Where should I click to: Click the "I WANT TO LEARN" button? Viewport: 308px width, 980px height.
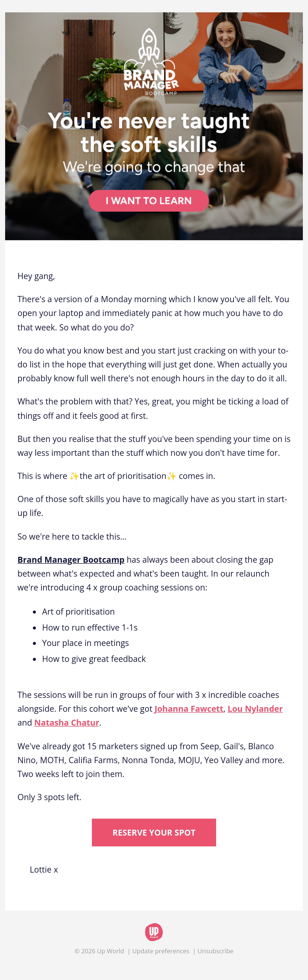point(149,200)
